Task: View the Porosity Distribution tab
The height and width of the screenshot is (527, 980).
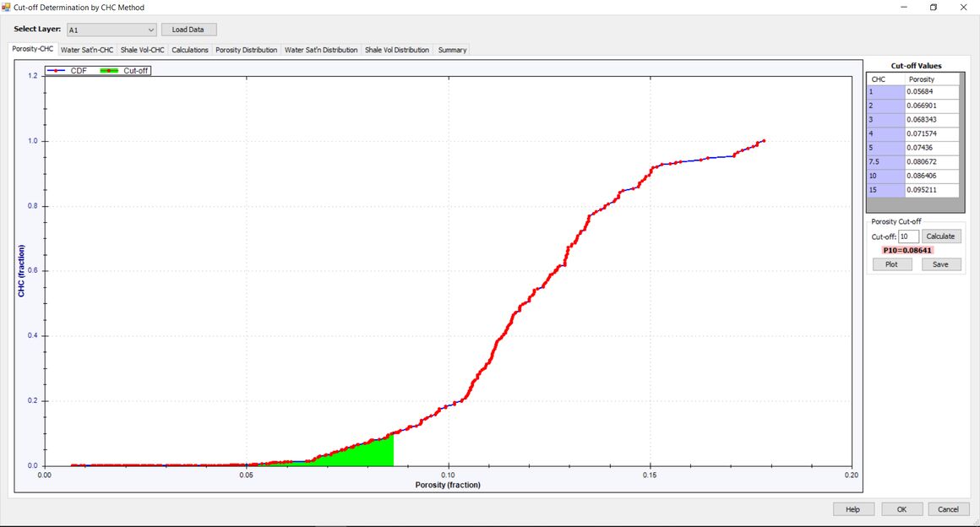Action: click(x=246, y=50)
